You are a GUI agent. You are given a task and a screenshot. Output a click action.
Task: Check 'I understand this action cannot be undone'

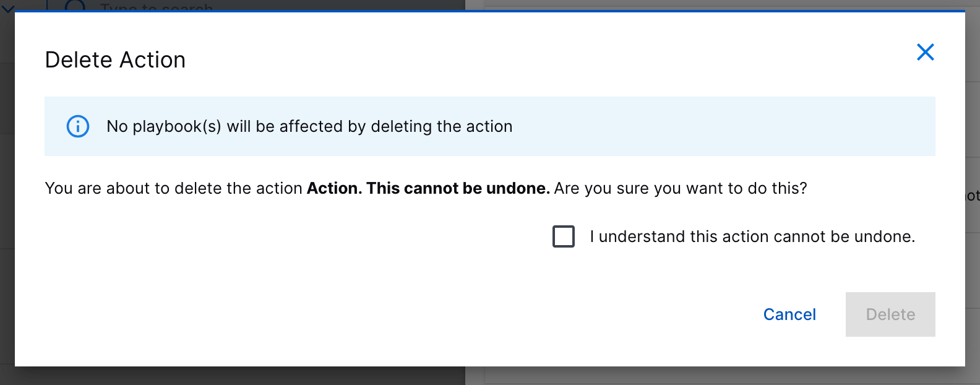point(563,236)
